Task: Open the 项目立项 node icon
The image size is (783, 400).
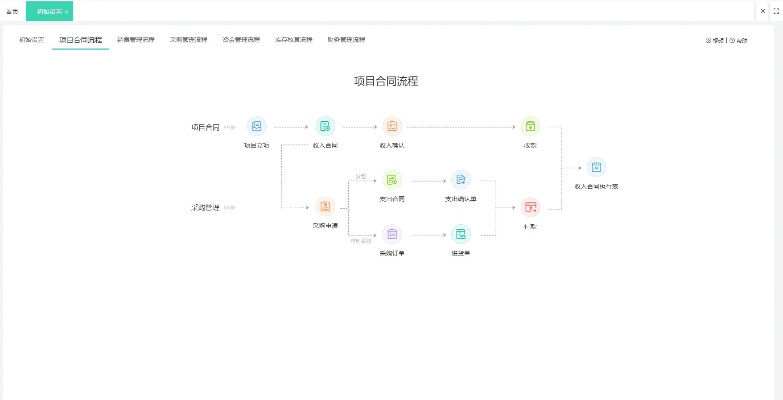Action: tap(257, 126)
